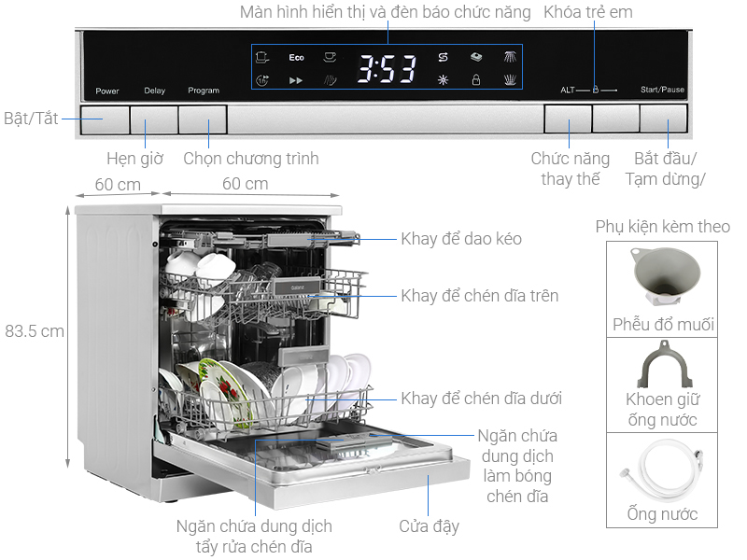The image size is (747, 560).
Task: Click the upper spray shower icon
Action: coord(508,58)
